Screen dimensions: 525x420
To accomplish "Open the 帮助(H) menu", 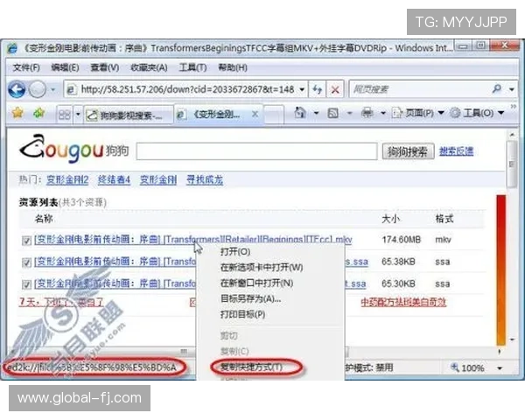I will (233, 67).
